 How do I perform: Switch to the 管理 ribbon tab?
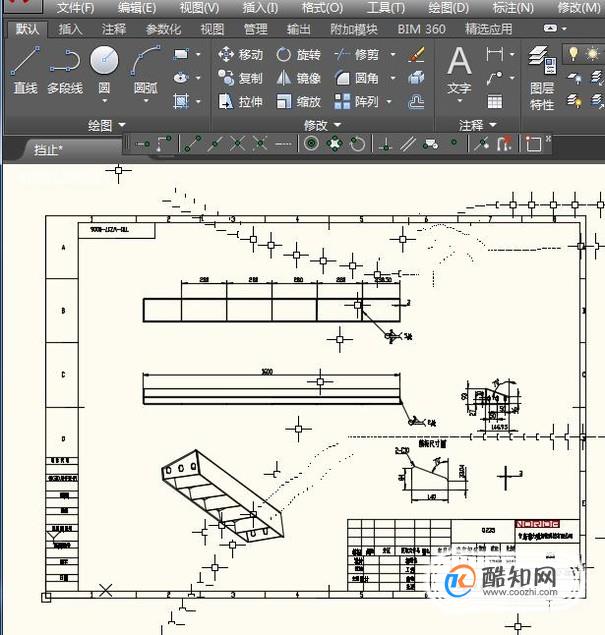pos(256,29)
